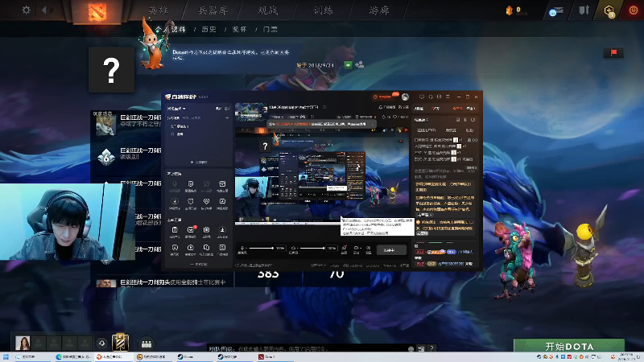Click the forward arrow in Dota header
This screenshot has width=644, height=362.
pyautogui.click(x=52, y=10)
